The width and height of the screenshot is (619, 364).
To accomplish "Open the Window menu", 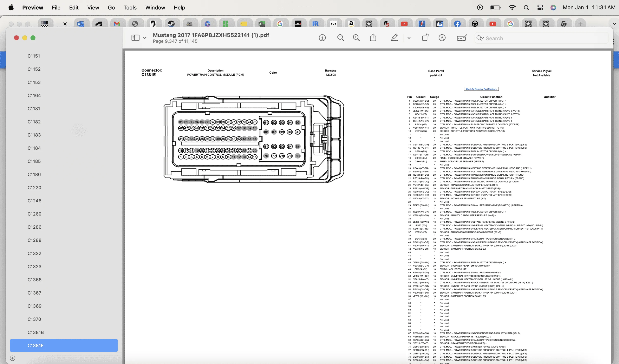I will coord(155,8).
